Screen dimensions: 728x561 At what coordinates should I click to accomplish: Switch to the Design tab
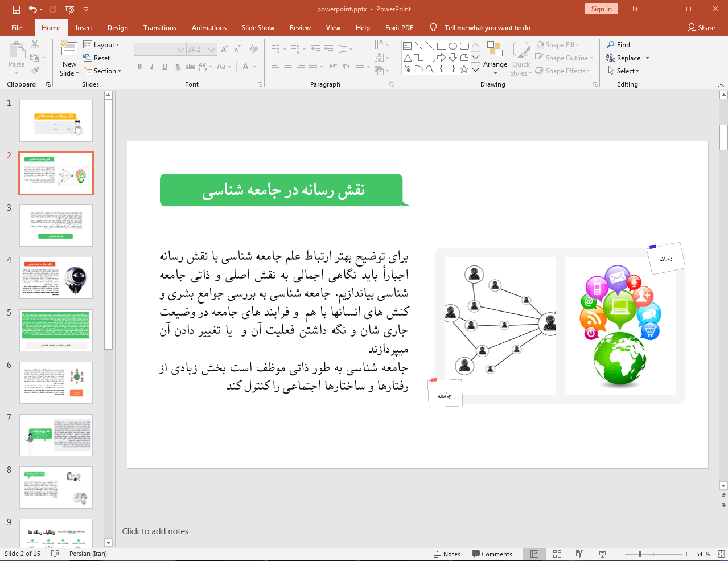118,28
